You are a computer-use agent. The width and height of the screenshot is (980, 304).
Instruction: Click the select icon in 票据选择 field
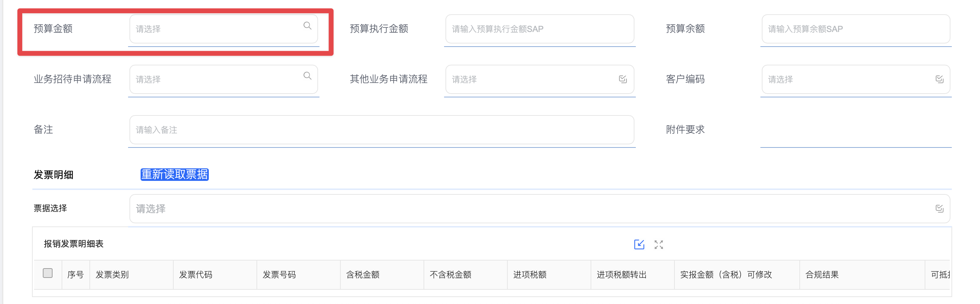click(x=939, y=208)
